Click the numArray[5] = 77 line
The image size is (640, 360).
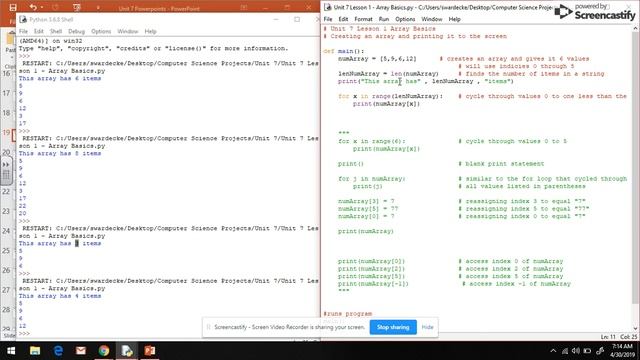click(368, 209)
